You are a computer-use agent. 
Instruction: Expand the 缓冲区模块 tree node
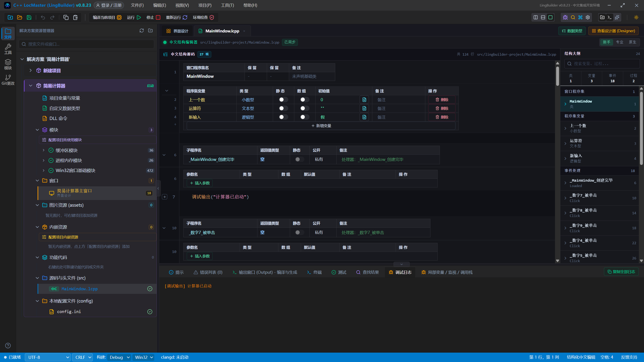point(44,150)
